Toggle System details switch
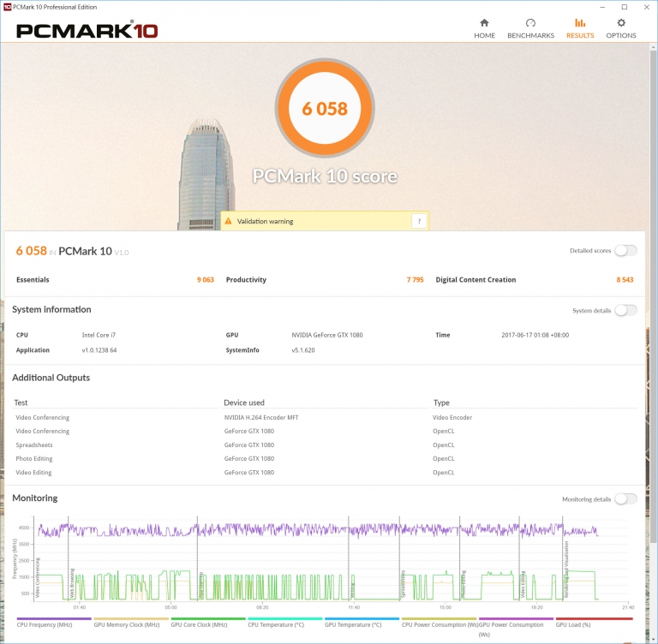658x644 pixels. point(625,311)
